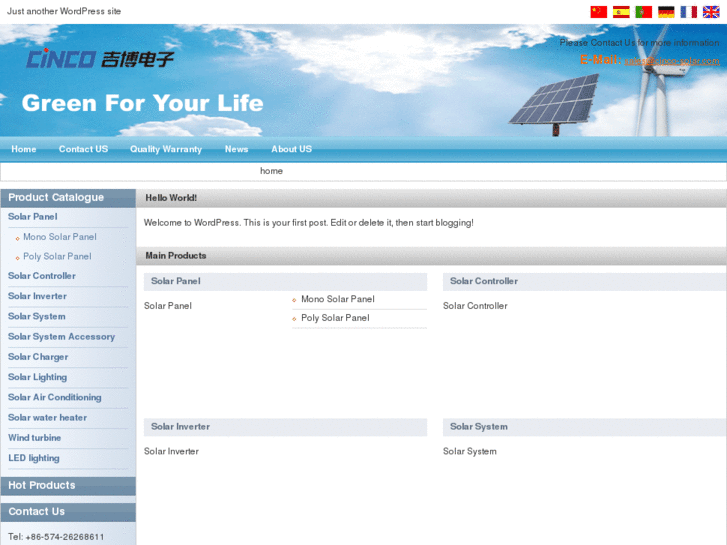This screenshot has width=727, height=545.
Task: Click Solar Controller heading in Main Products
Action: [484, 281]
